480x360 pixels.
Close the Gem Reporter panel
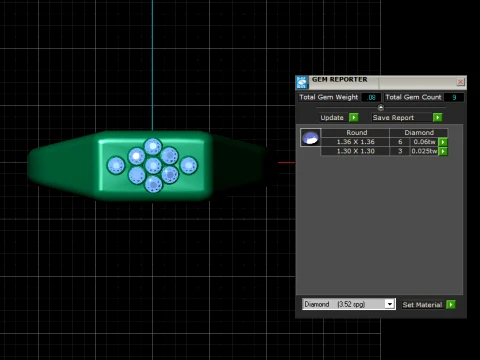coord(460,82)
